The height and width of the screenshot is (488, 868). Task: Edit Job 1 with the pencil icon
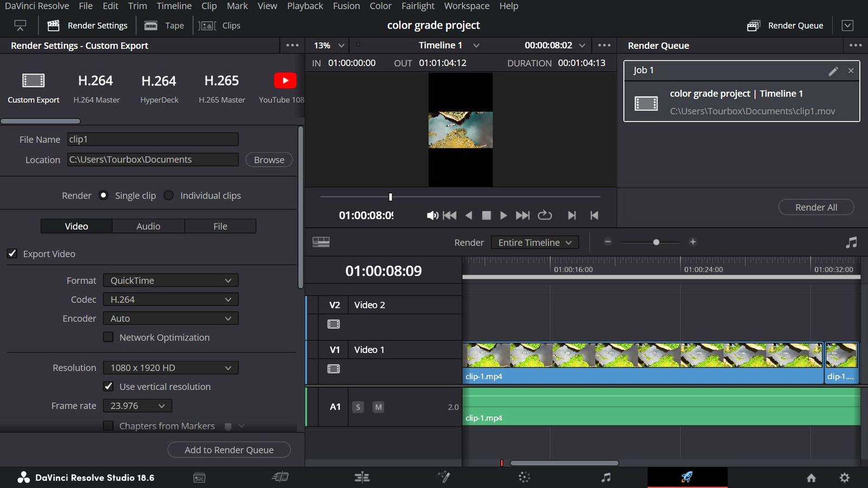coord(833,71)
